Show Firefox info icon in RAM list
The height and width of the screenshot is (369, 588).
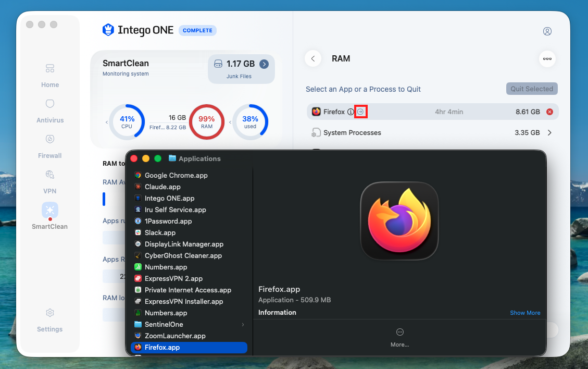[x=351, y=112]
